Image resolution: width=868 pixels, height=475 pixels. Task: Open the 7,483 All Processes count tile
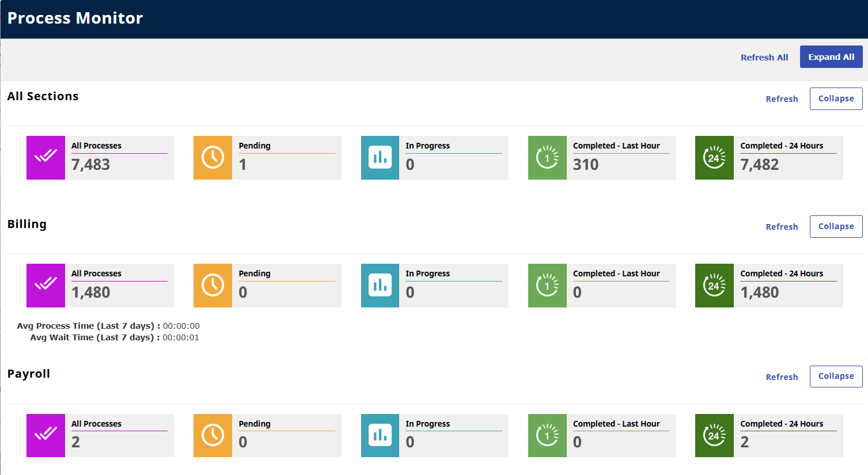coord(90,165)
